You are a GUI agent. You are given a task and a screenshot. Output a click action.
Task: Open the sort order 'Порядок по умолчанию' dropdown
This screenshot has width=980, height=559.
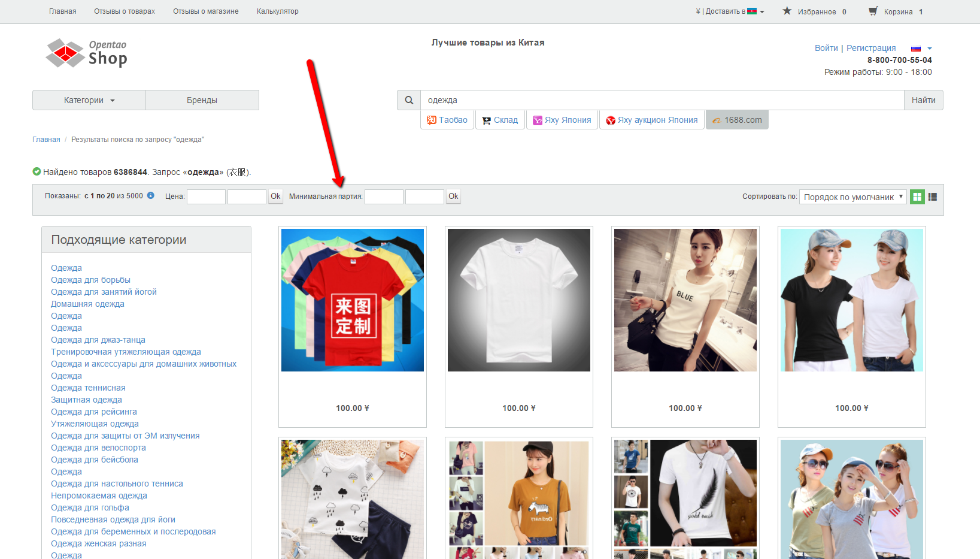[853, 197]
